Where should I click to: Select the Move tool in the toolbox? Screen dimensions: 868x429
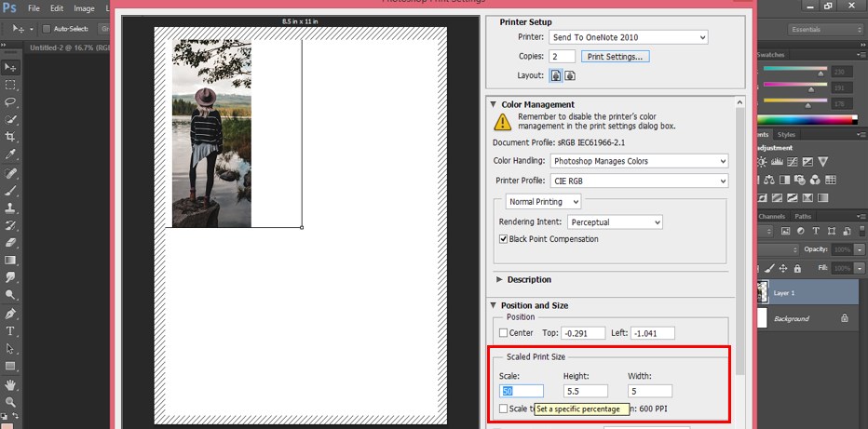point(10,67)
